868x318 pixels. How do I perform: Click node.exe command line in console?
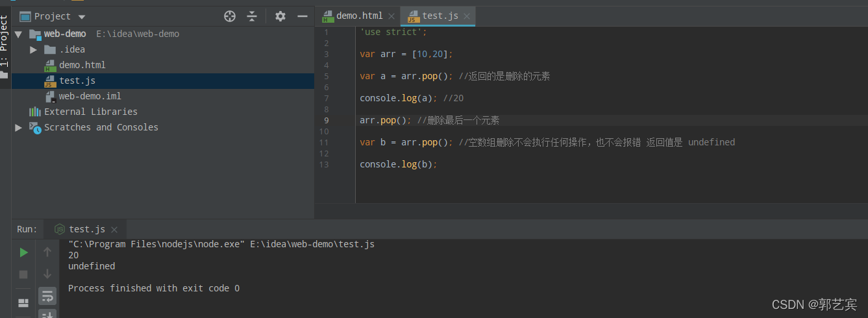click(x=221, y=244)
